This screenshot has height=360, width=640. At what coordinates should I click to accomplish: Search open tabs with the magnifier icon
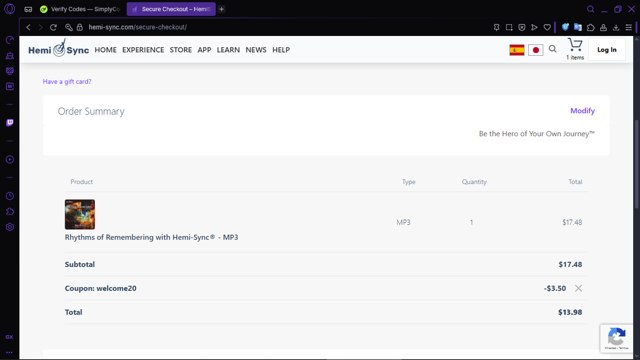coord(591,9)
